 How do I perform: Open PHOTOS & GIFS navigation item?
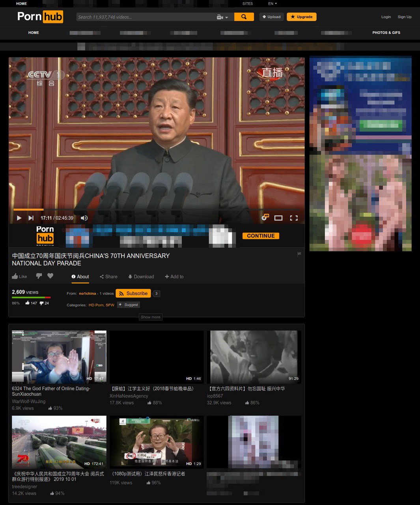point(386,33)
